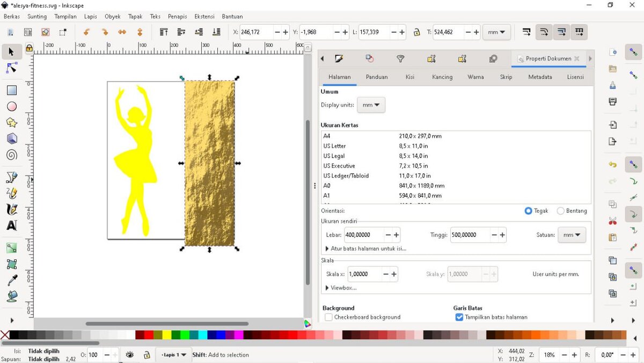Select the Calligraphy tool
The height and width of the screenshot is (363, 644).
point(11,209)
